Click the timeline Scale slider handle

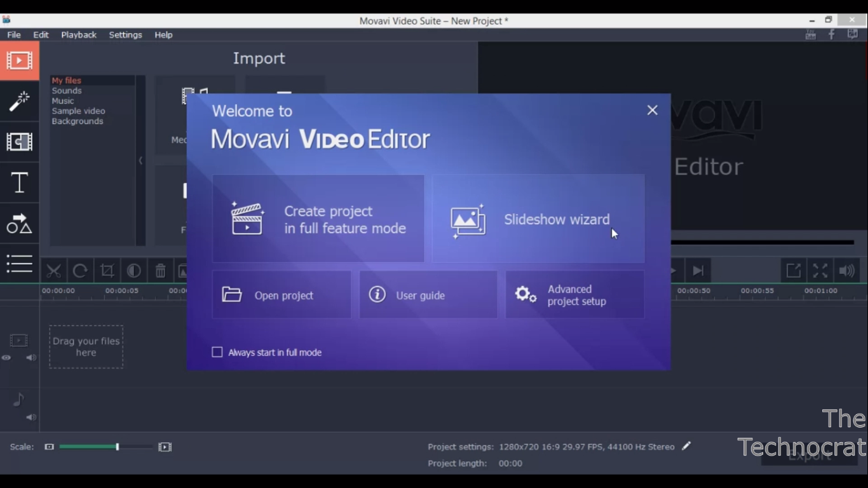point(117,447)
